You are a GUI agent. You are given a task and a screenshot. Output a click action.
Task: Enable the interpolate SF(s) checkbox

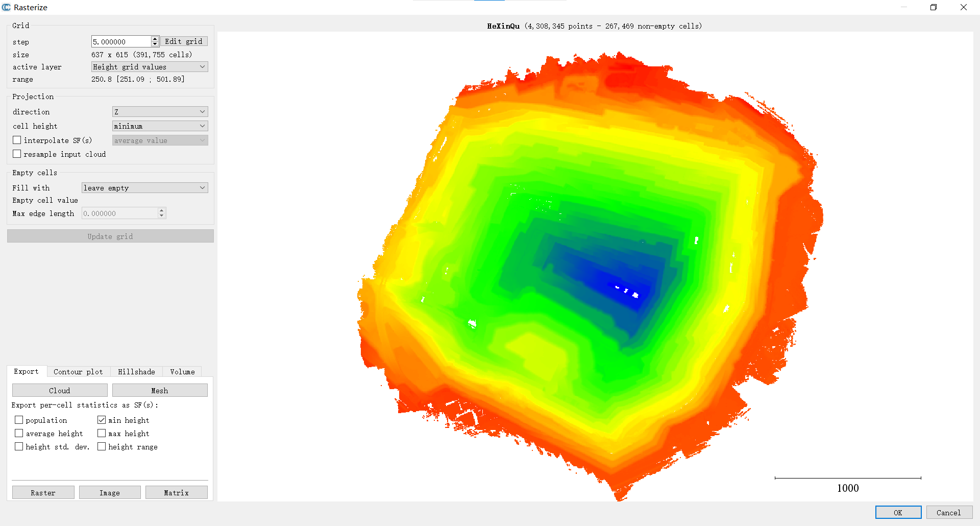[17, 140]
